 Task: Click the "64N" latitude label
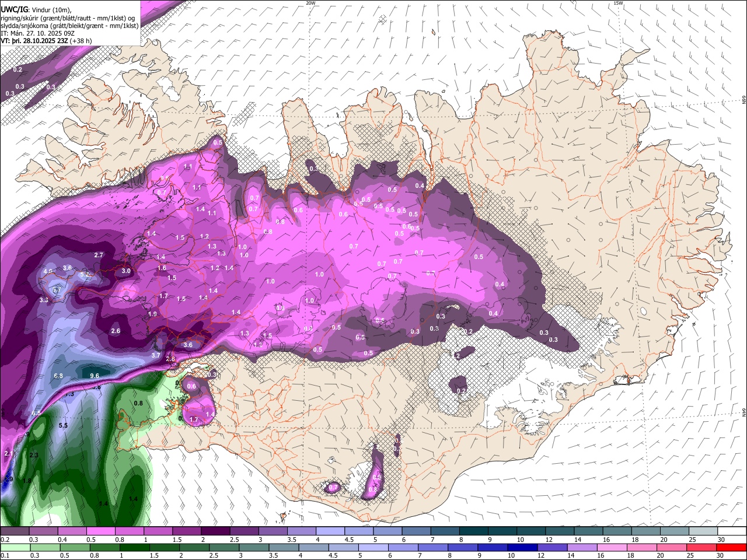click(744, 412)
